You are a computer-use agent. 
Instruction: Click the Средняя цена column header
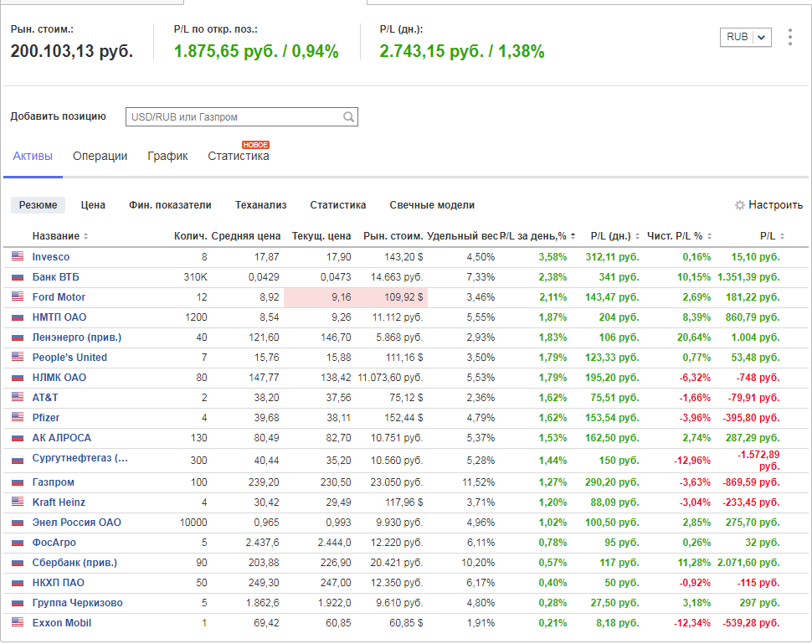(x=246, y=236)
